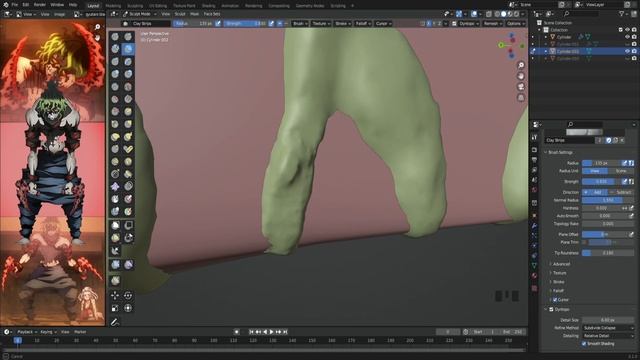Toggle camera view in the viewport
The width and height of the screenshot is (640, 360).
point(521,87)
